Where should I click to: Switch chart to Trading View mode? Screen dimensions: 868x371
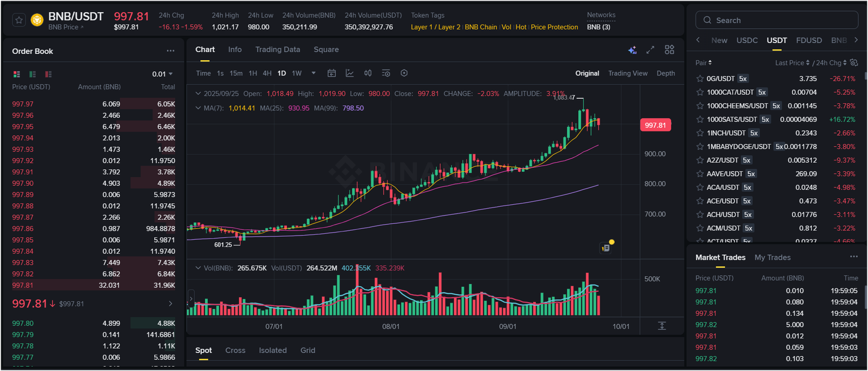(628, 73)
